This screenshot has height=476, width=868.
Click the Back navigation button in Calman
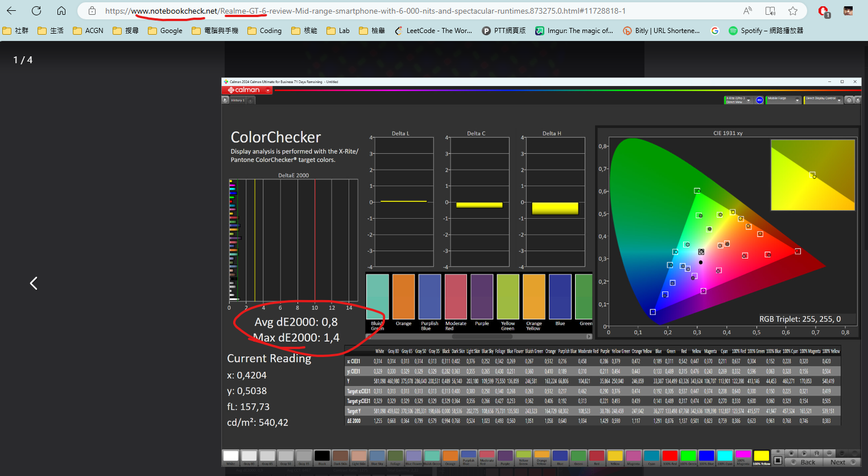point(804,462)
